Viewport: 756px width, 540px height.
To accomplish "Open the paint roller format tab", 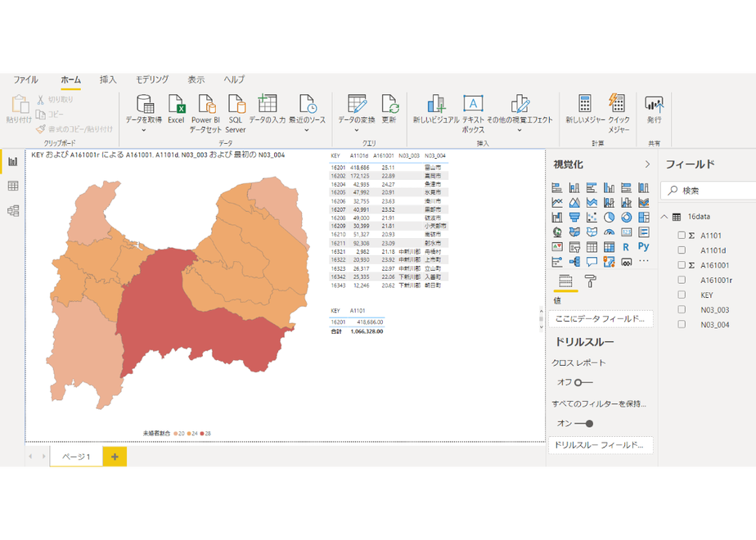I will (x=591, y=281).
